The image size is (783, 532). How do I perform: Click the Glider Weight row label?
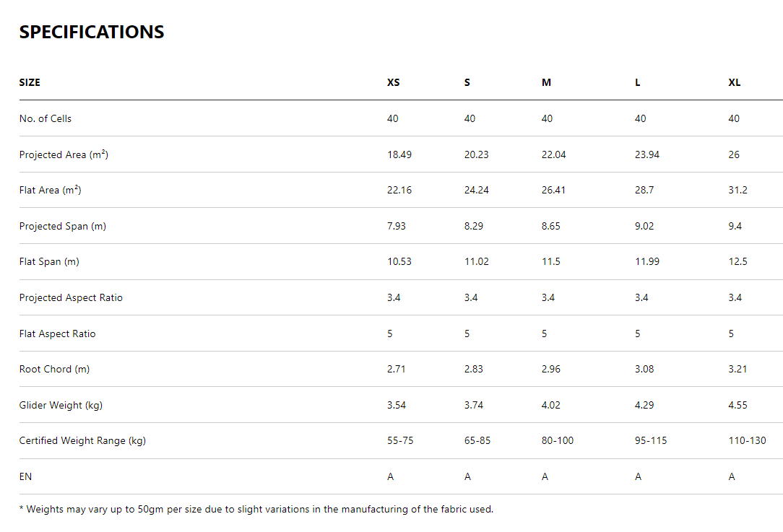pos(61,405)
